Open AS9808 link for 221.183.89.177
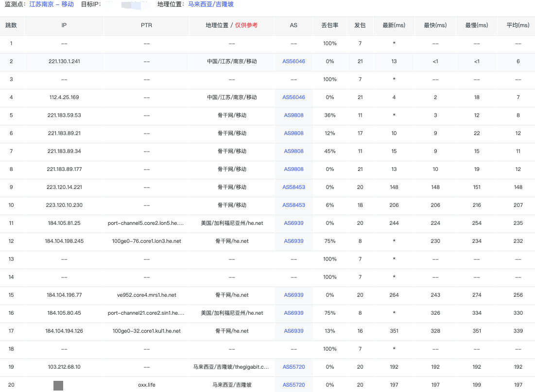The height and width of the screenshot is (392, 535). tap(294, 169)
